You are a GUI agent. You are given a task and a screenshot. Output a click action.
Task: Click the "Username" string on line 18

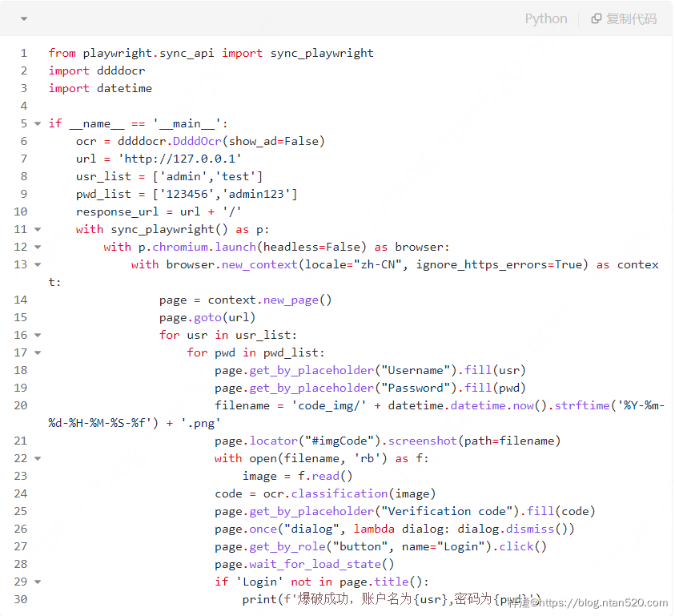coord(416,370)
